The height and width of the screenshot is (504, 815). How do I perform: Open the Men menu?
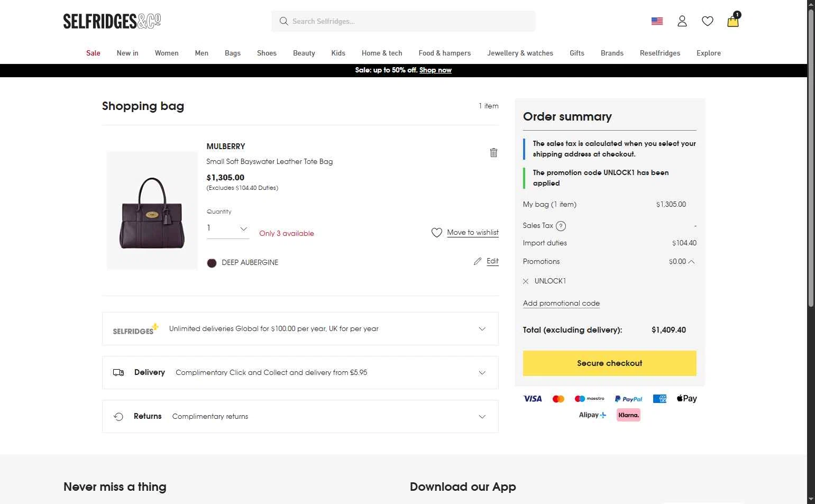(x=202, y=53)
